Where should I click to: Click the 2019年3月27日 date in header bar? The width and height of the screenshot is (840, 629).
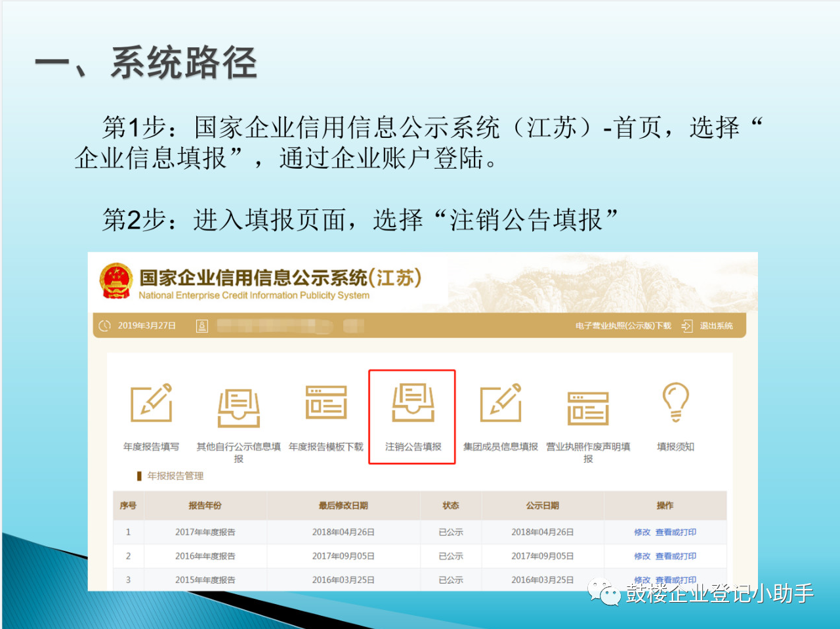[147, 326]
